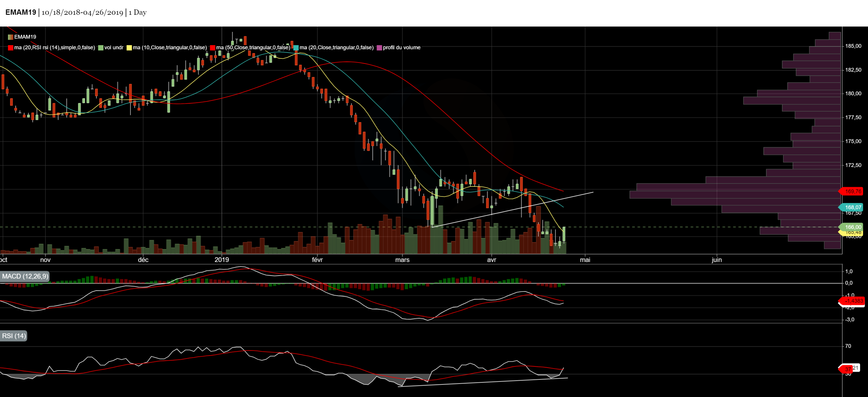Select 'ma (50,Close,triangular,0,false)' legend text
Image resolution: width=868 pixels, height=397 pixels.
[253, 47]
